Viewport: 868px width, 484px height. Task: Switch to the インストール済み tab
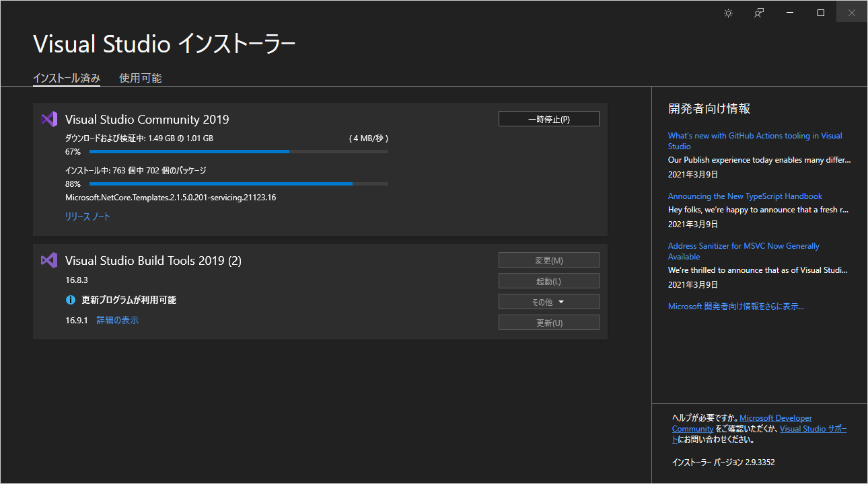pyautogui.click(x=67, y=78)
